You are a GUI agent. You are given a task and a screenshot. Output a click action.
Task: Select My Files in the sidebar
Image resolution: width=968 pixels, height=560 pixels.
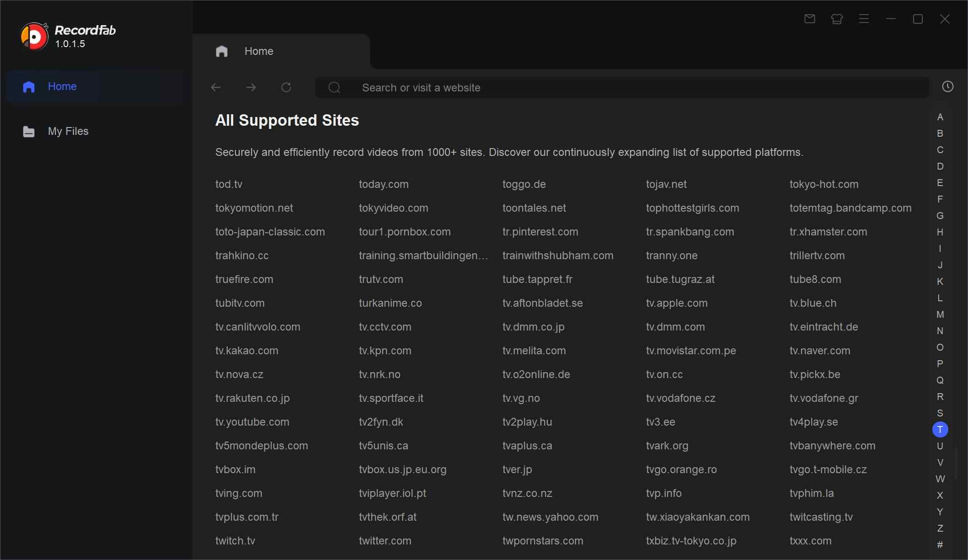pyautogui.click(x=68, y=131)
